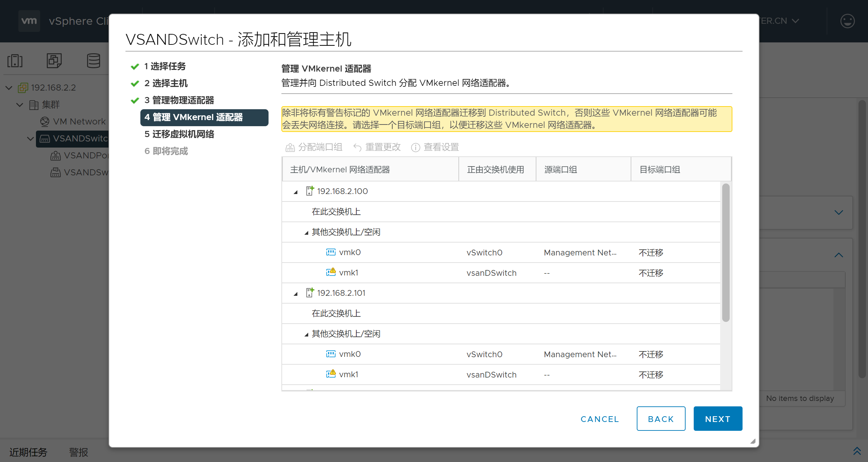This screenshot has width=868, height=462.
Task: Click the 目标端口组 column header
Action: [681, 169]
